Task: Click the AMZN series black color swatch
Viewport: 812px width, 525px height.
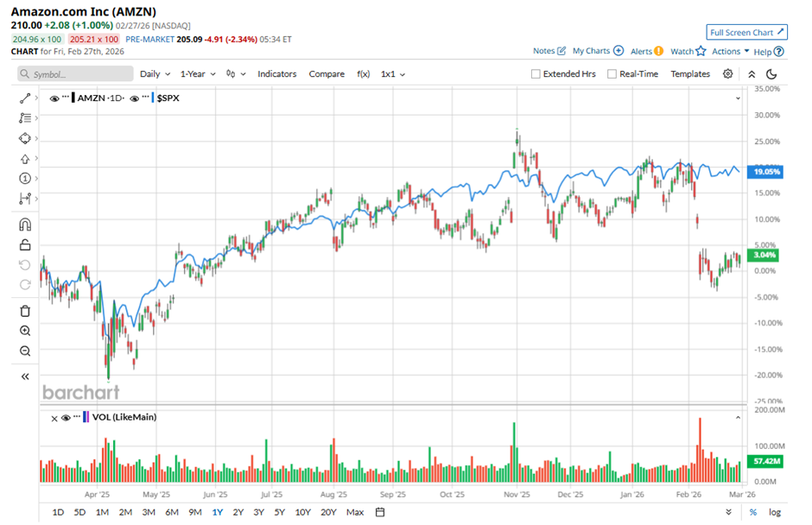Action: pyautogui.click(x=73, y=98)
